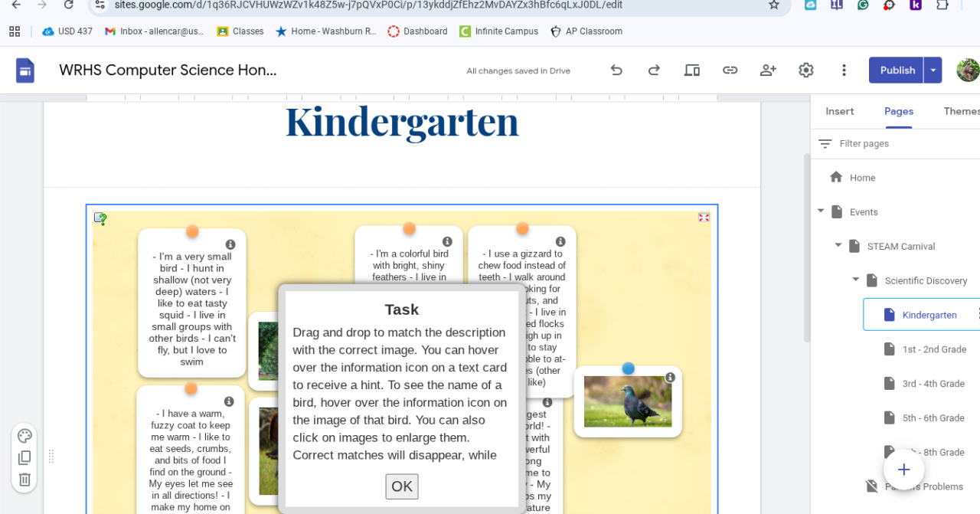Open the device preview mode
980x514 pixels.
click(692, 70)
